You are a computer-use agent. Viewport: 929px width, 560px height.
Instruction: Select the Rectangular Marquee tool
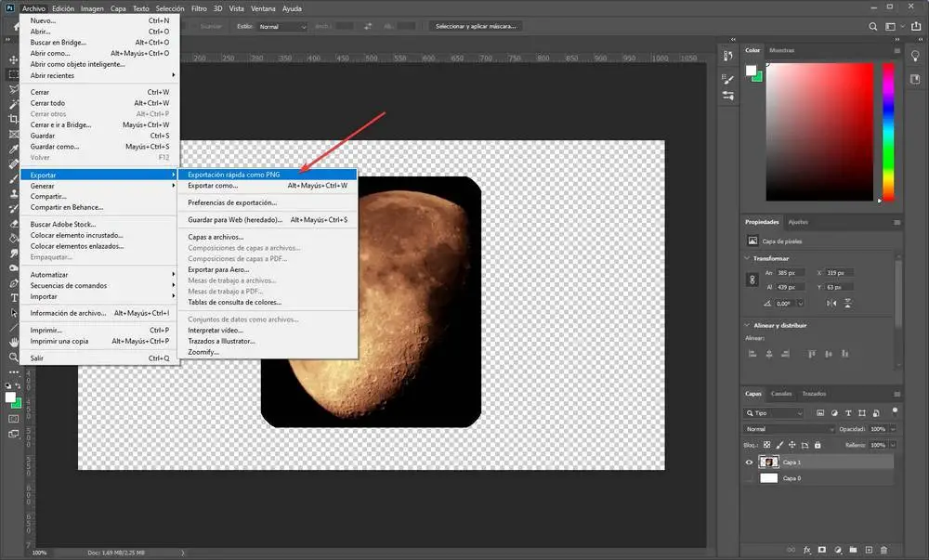[13, 73]
